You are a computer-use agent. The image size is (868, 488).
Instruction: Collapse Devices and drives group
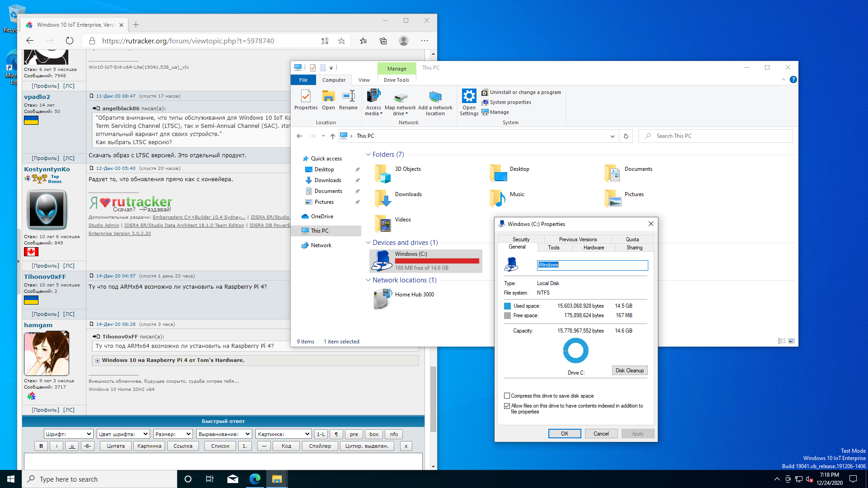pos(368,243)
